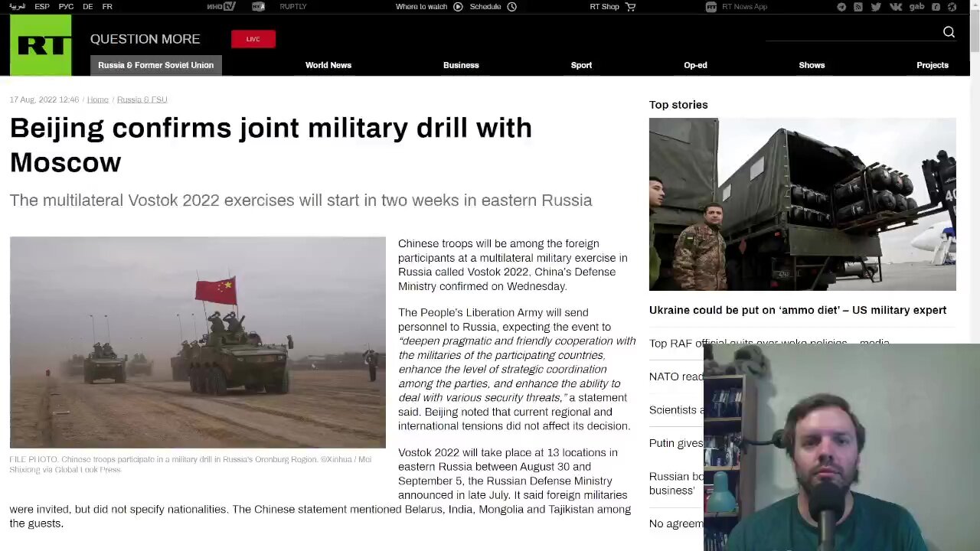Click the Schedule clock icon
Viewport: 980px width, 551px height.
click(x=512, y=7)
